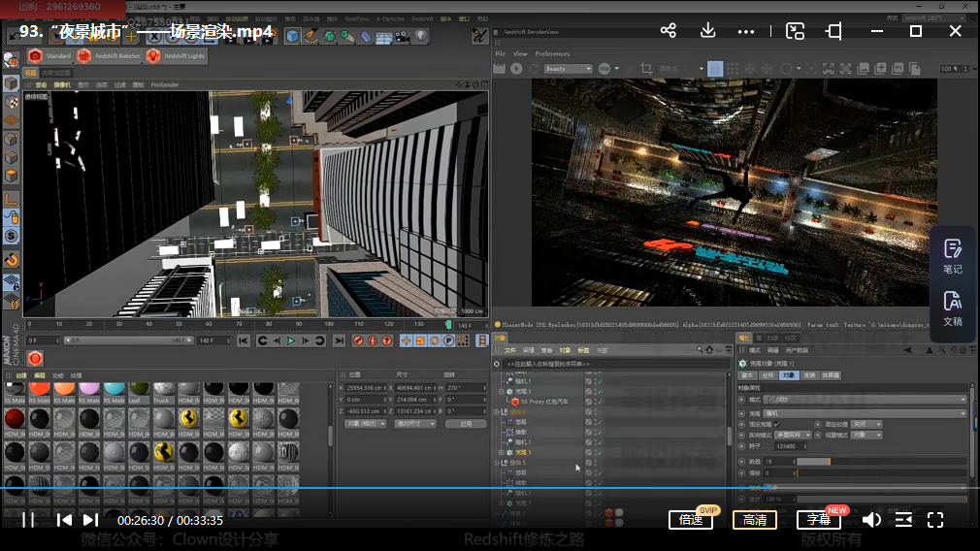Click the Redshift BakeSet button
The height and width of the screenshot is (551, 980).
(109, 55)
